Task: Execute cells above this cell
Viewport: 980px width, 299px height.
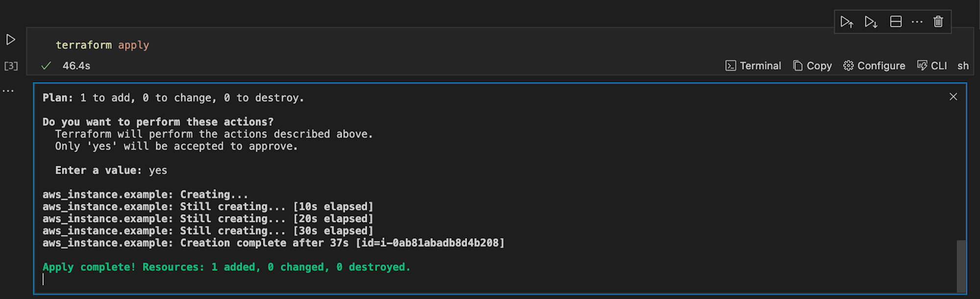Action: tap(847, 22)
